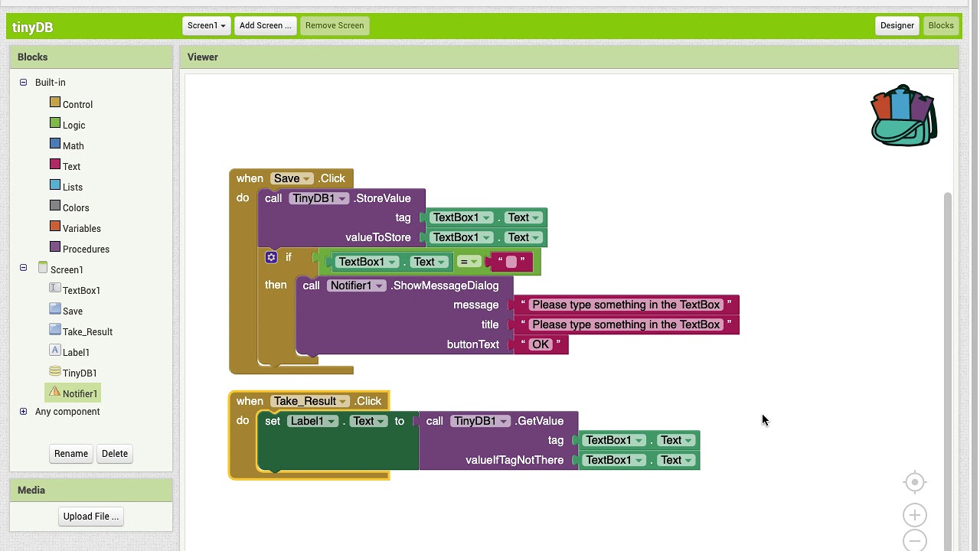Collapse the Screen1 tree node

coord(23,267)
